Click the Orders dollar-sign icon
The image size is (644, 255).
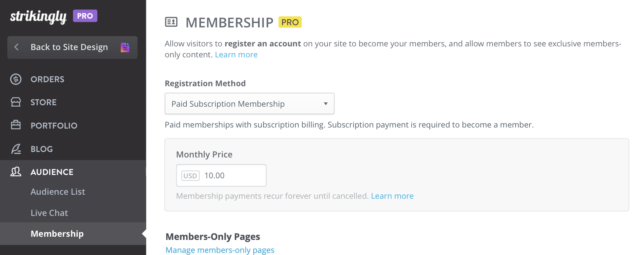(16, 79)
